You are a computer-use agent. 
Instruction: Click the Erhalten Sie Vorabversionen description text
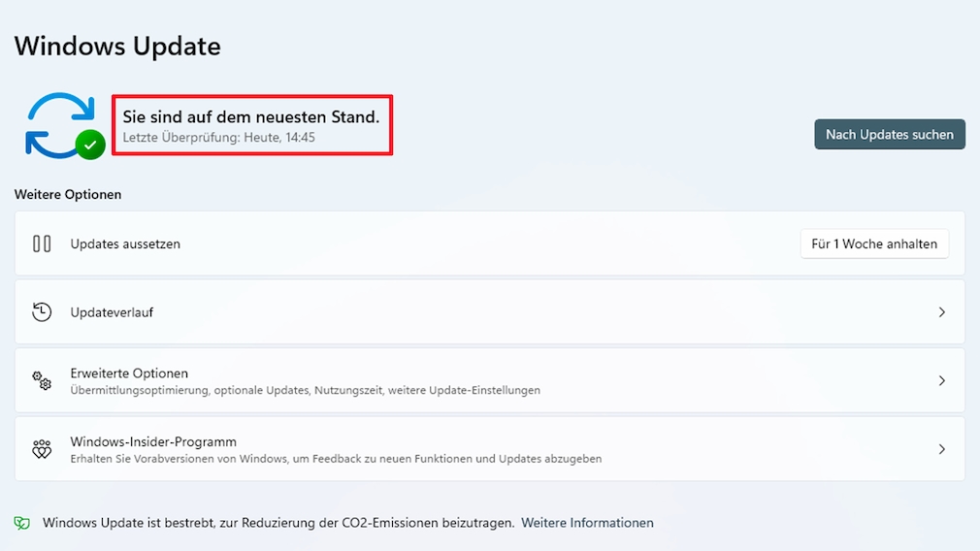(x=336, y=459)
